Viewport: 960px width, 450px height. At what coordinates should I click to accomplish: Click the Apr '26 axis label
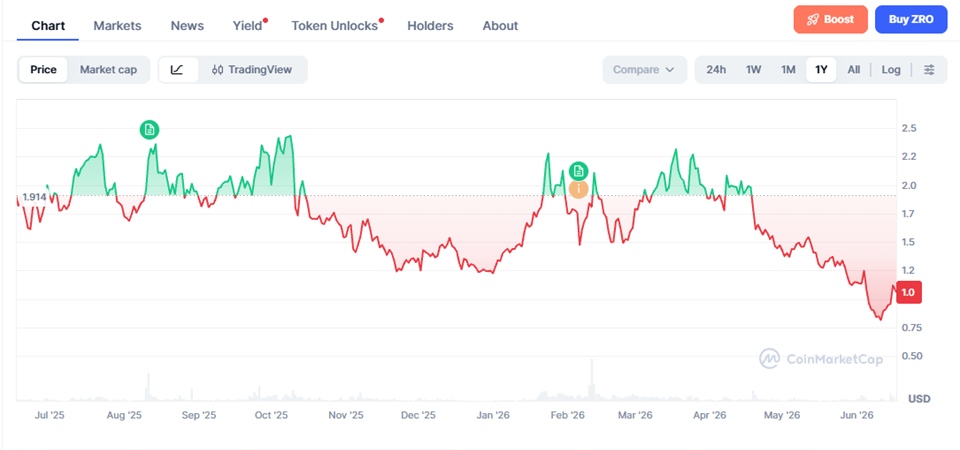710,415
